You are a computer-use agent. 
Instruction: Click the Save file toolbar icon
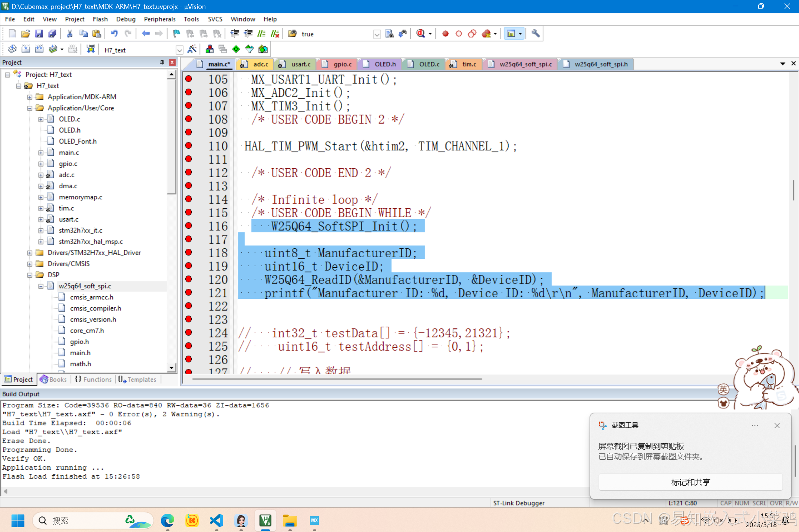[x=39, y=34]
